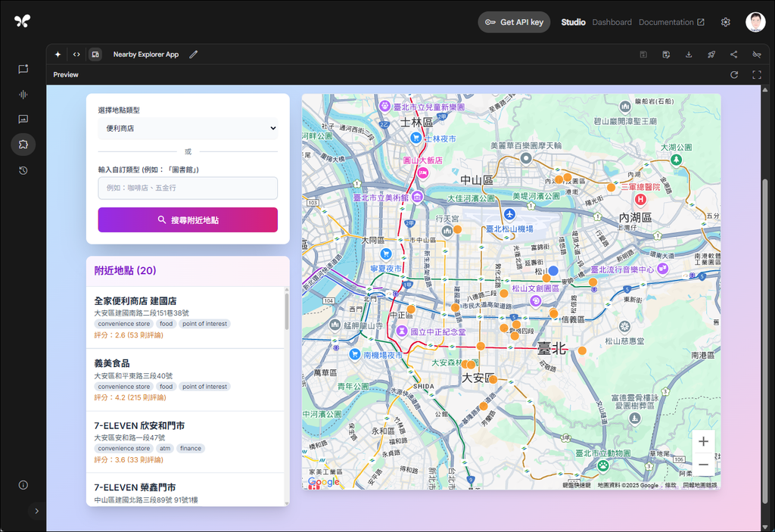This screenshot has width=775, height=532.
Task: Open the 回報地圖錯誤 map link
Action: coord(700,485)
